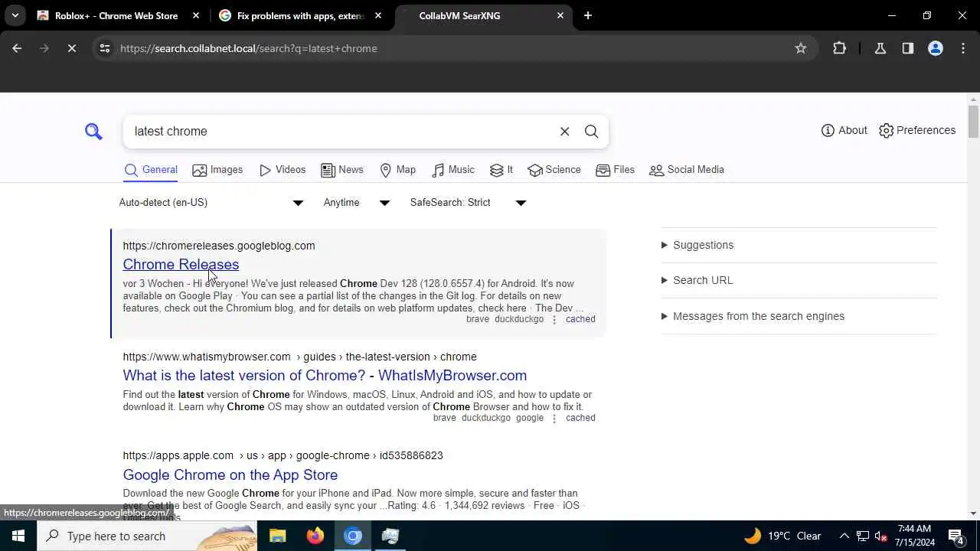Close the Fix problems with apps tab
This screenshot has height=551, width=980.
(378, 15)
